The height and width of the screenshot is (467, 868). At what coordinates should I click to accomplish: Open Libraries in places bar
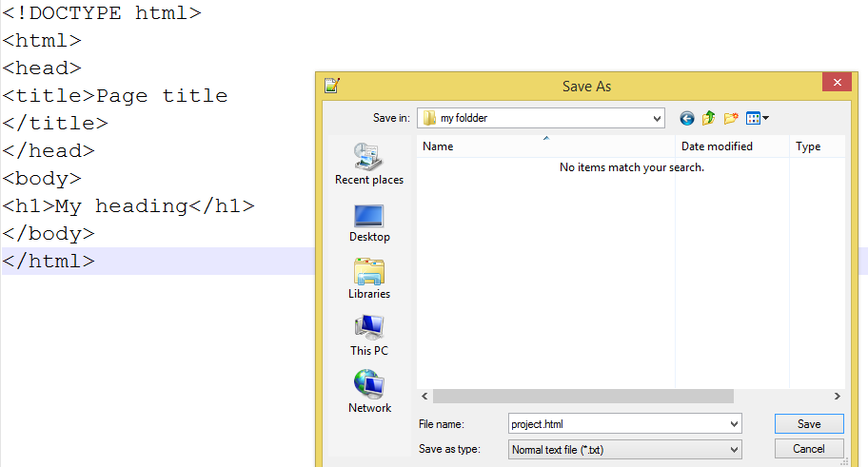tap(369, 280)
